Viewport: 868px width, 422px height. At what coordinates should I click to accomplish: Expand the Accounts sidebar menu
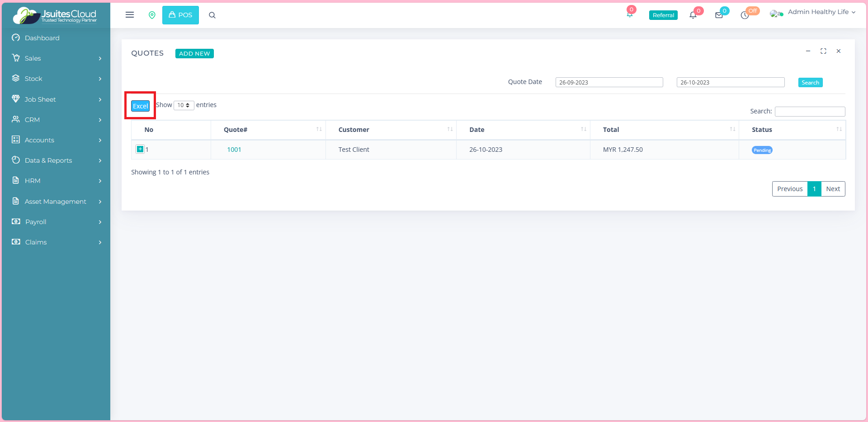pyautogui.click(x=56, y=140)
